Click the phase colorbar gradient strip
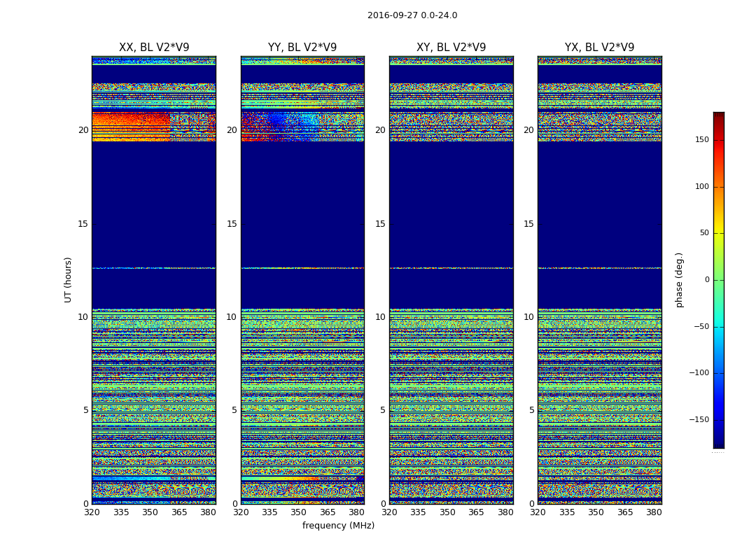The image size is (735, 560). pyautogui.click(x=719, y=280)
